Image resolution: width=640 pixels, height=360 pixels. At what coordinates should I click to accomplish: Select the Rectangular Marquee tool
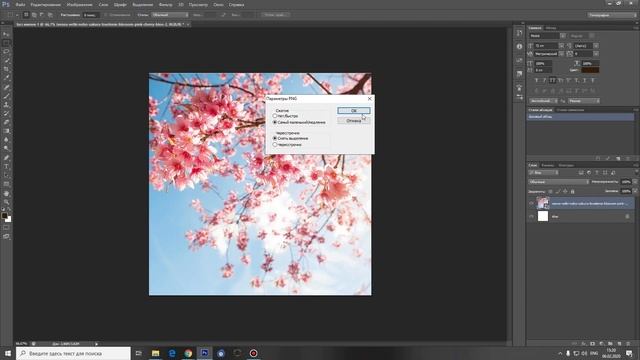[6, 43]
